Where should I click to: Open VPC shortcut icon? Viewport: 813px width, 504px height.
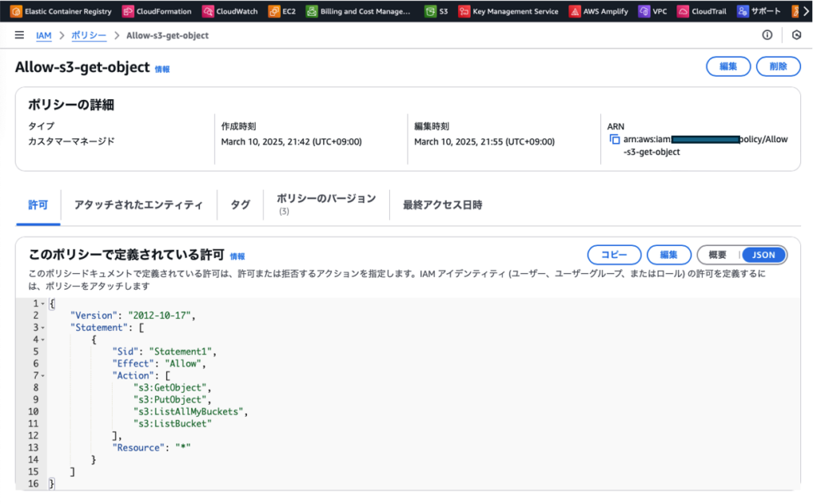[643, 11]
